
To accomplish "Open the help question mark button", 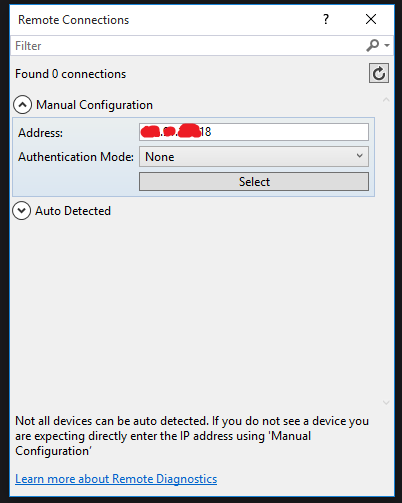I will [326, 19].
